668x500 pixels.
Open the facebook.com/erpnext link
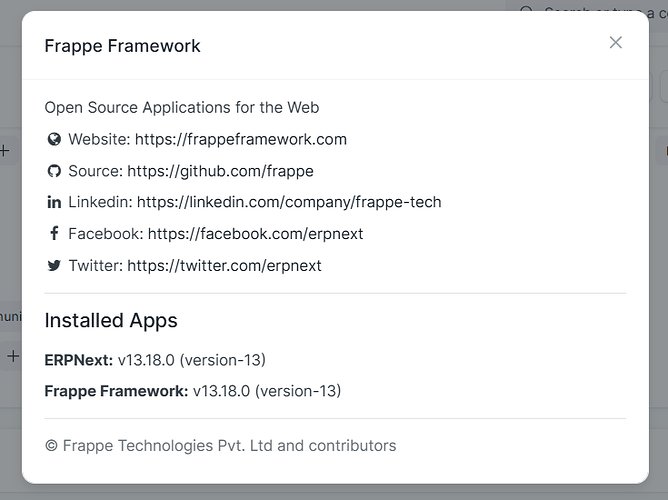tap(255, 234)
